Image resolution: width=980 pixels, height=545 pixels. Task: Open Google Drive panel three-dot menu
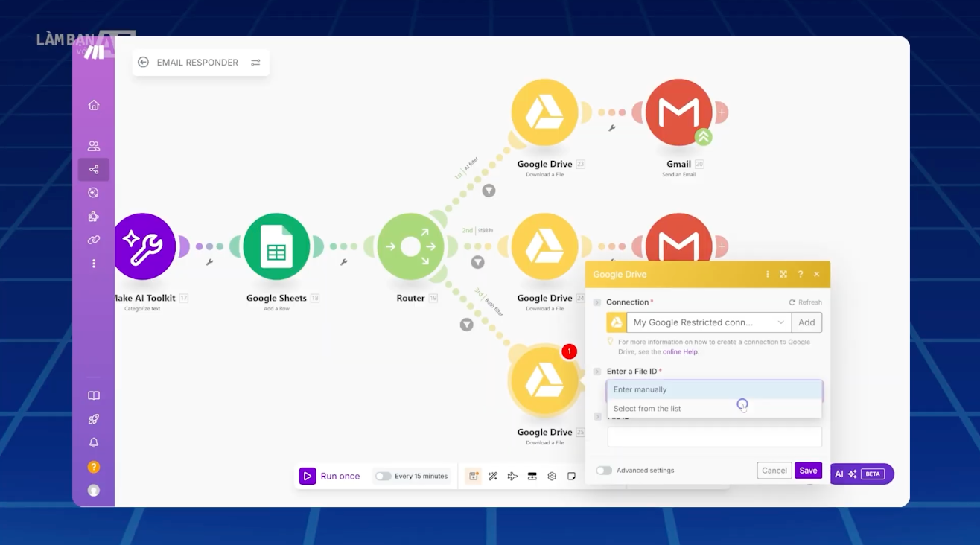click(x=768, y=275)
